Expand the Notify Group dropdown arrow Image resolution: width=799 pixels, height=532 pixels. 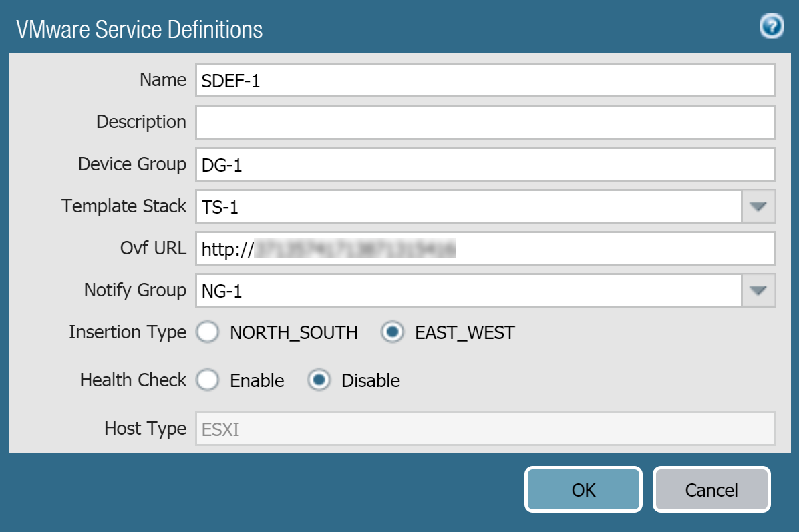tap(758, 290)
